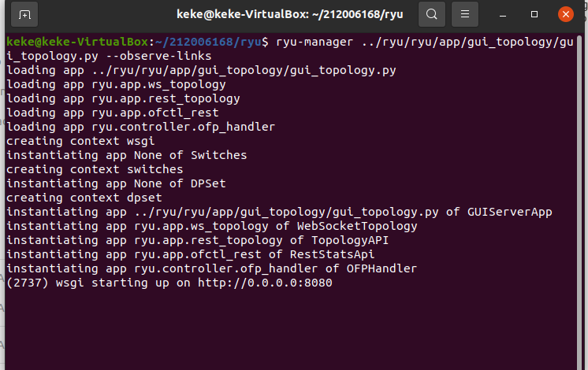Click the line loading app ryu.app.ofctl_rest

pos(113,113)
